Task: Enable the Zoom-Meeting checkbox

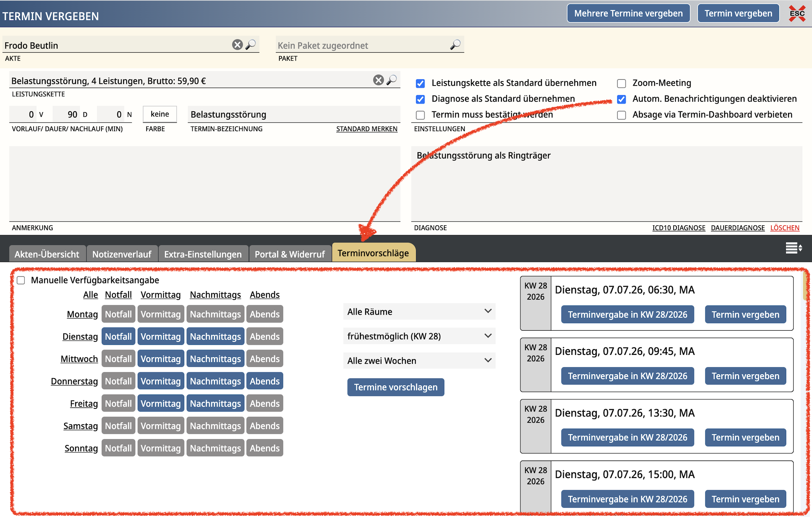Action: (621, 83)
